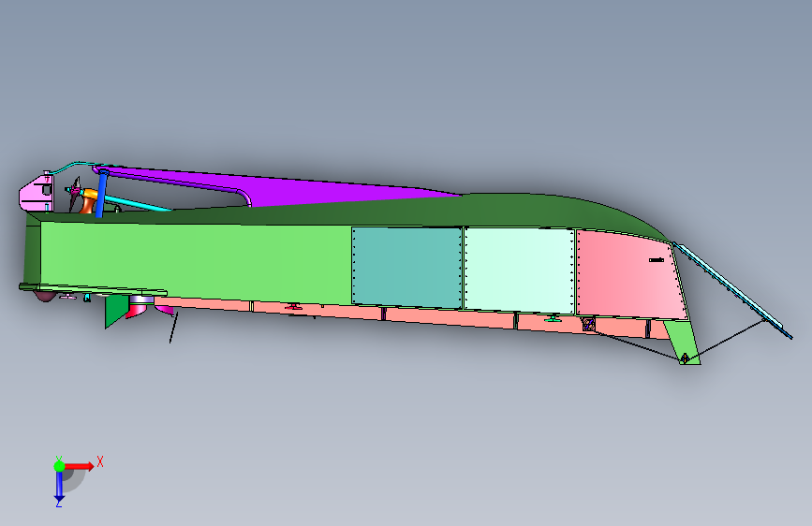
Task: Select the teal side panel on the model
Action: click(406, 267)
